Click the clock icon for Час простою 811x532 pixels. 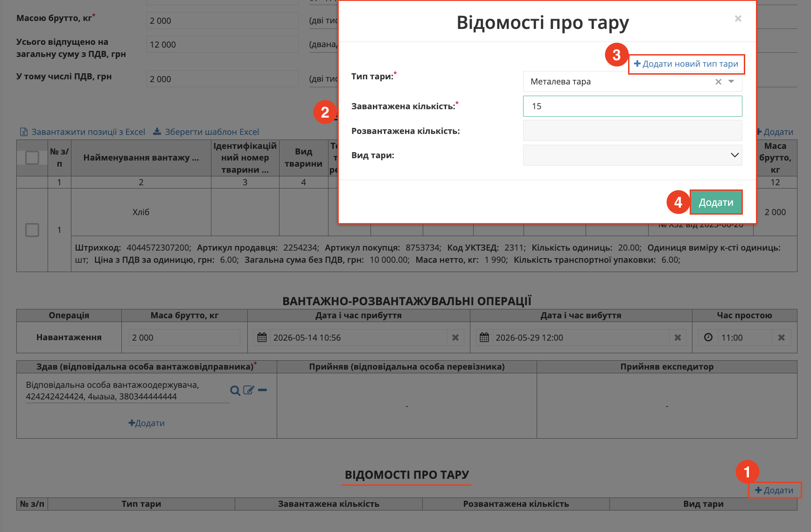pyautogui.click(x=708, y=337)
